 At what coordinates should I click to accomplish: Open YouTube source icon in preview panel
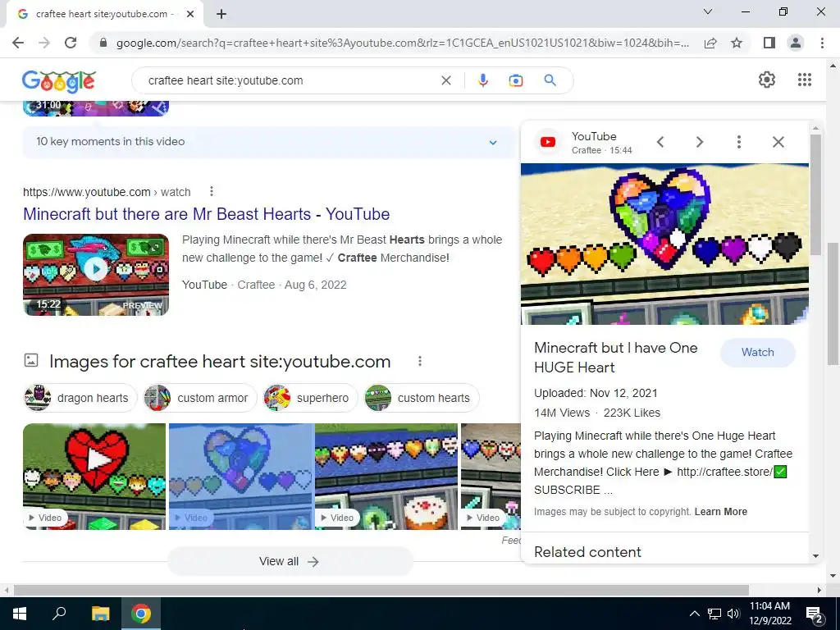pyautogui.click(x=547, y=142)
